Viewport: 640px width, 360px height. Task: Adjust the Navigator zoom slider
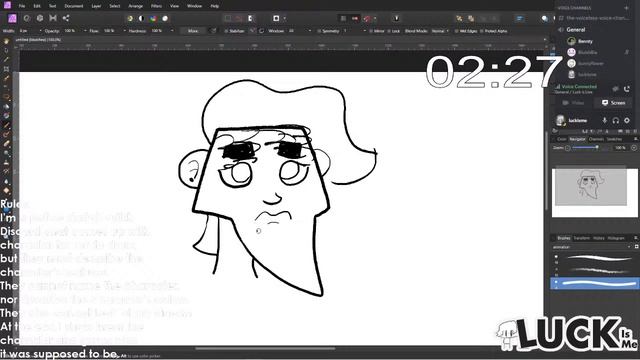(x=597, y=148)
